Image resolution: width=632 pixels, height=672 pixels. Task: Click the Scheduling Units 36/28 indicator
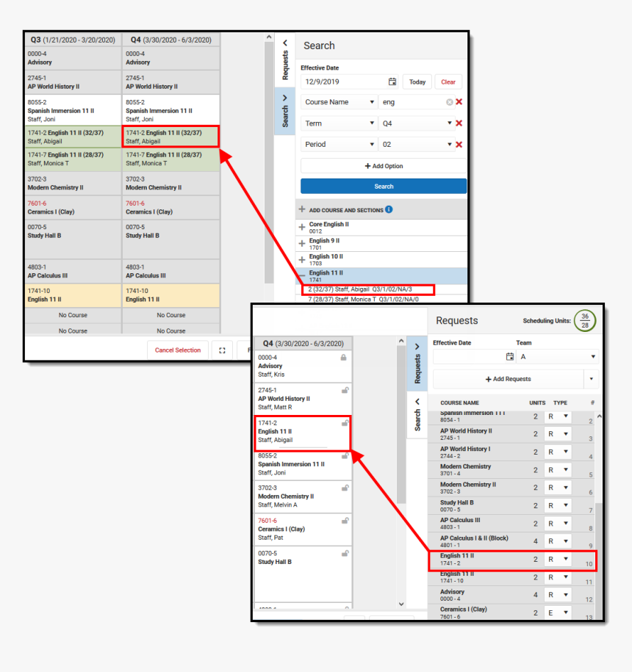coord(585,320)
